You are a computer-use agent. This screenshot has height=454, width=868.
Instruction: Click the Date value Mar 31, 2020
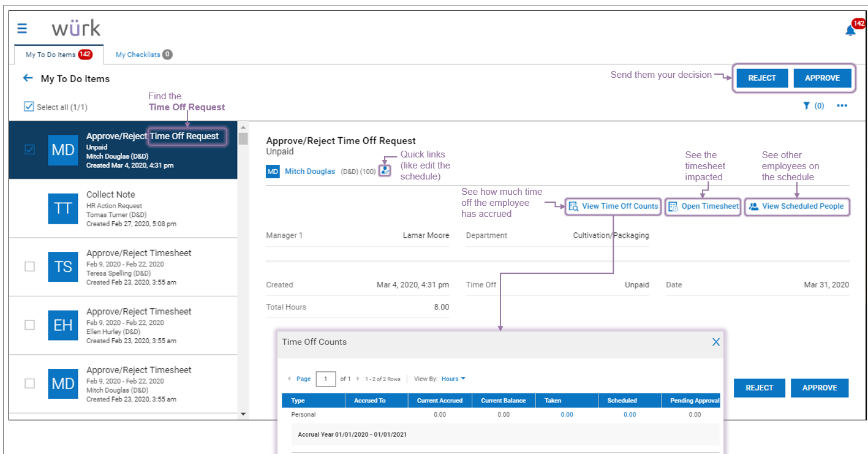pos(826,285)
